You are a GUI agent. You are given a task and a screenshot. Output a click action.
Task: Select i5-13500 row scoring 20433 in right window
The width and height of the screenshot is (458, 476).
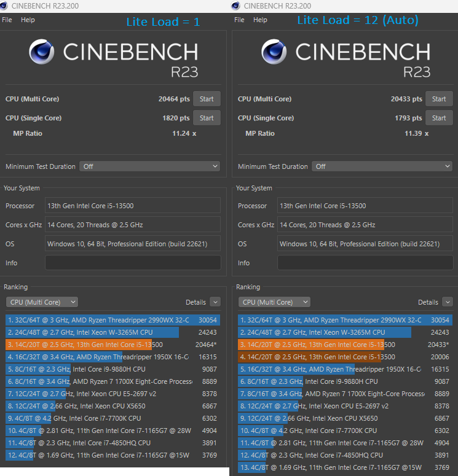pyautogui.click(x=345, y=345)
